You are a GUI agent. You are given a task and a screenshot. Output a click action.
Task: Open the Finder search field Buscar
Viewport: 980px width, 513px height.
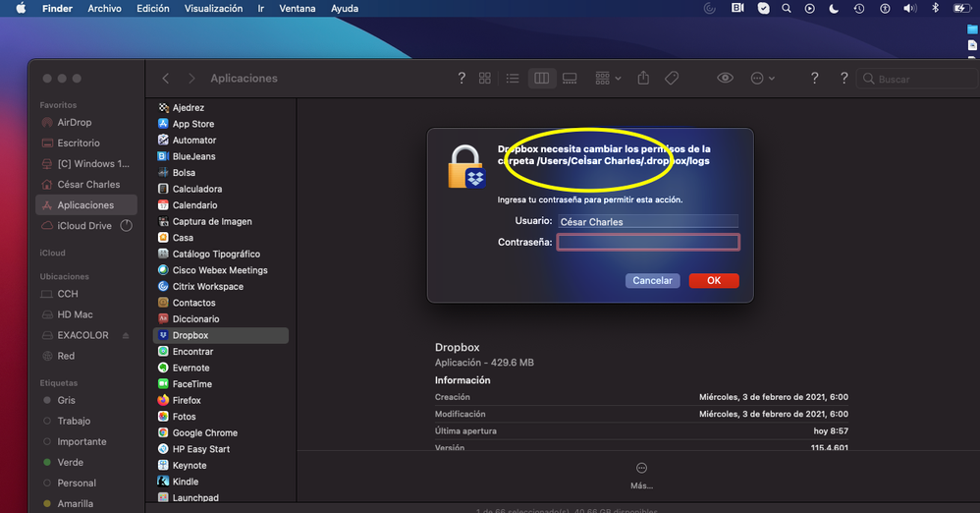pyautogui.click(x=916, y=79)
